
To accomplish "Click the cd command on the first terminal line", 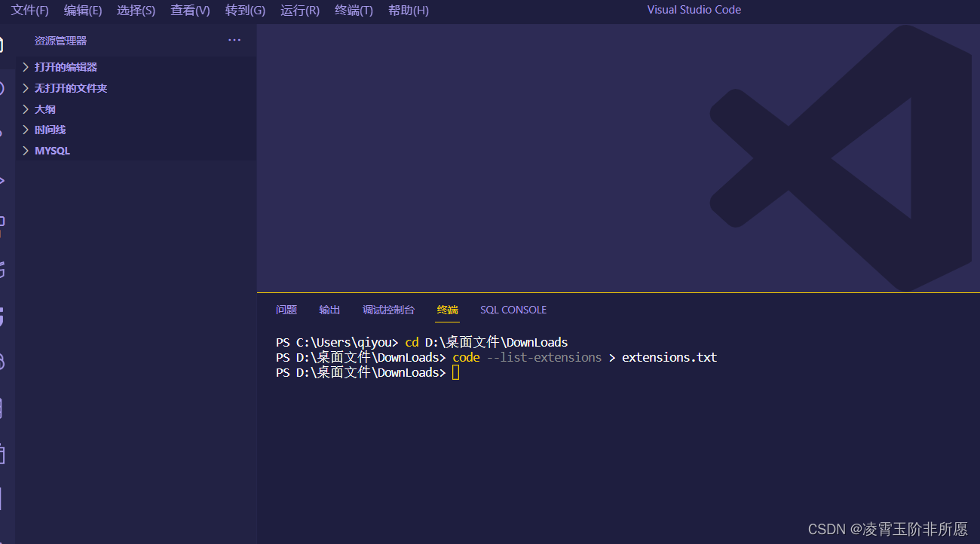I will click(x=412, y=342).
